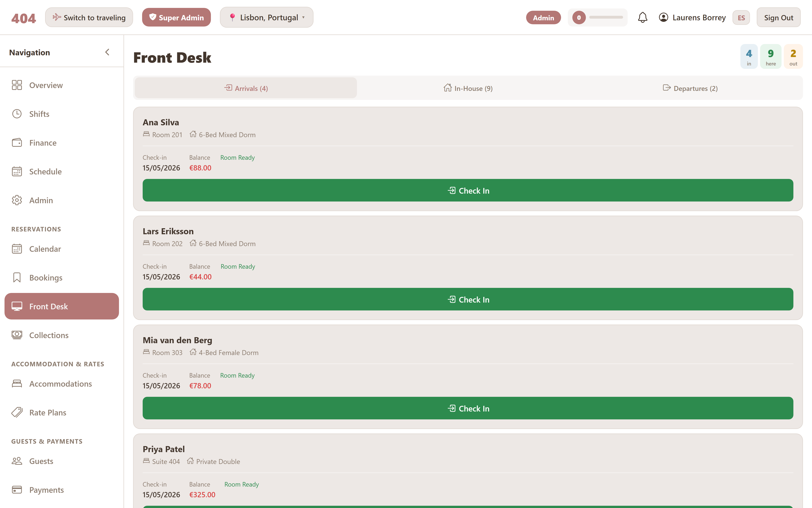Click the Sign Out button
This screenshot has height=508, width=812.
click(778, 17)
